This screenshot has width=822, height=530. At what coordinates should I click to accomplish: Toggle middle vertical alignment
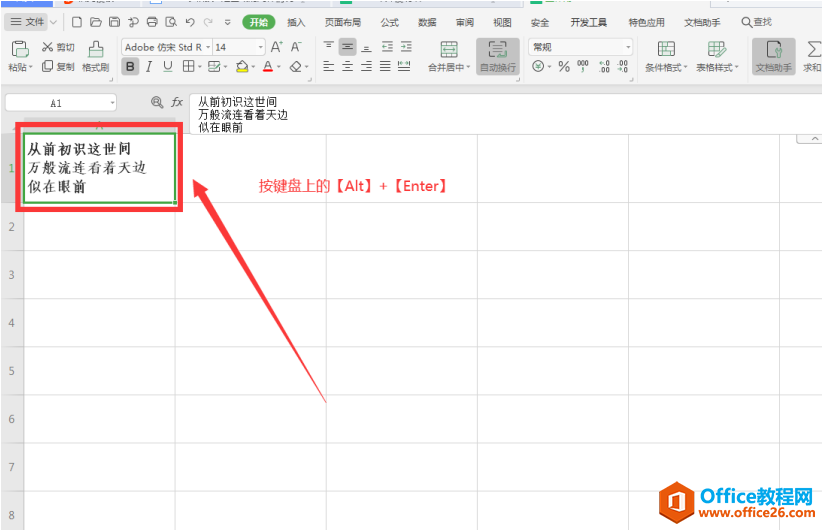click(348, 47)
